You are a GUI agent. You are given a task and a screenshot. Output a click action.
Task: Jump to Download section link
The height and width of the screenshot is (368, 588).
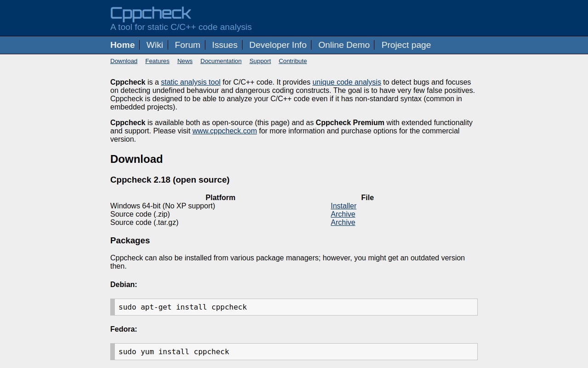(124, 61)
